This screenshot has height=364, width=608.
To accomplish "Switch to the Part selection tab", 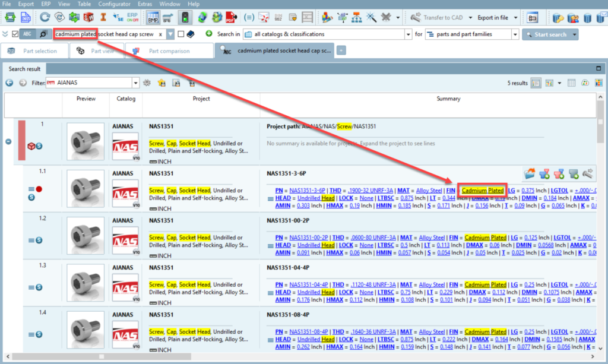I will tap(34, 51).
